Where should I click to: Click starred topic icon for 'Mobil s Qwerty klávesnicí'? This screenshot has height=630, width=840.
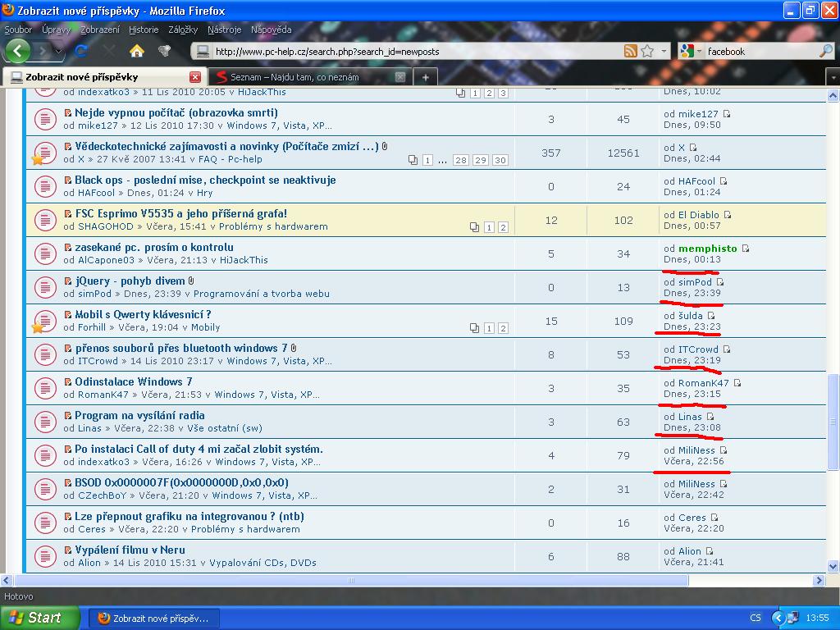(44, 322)
